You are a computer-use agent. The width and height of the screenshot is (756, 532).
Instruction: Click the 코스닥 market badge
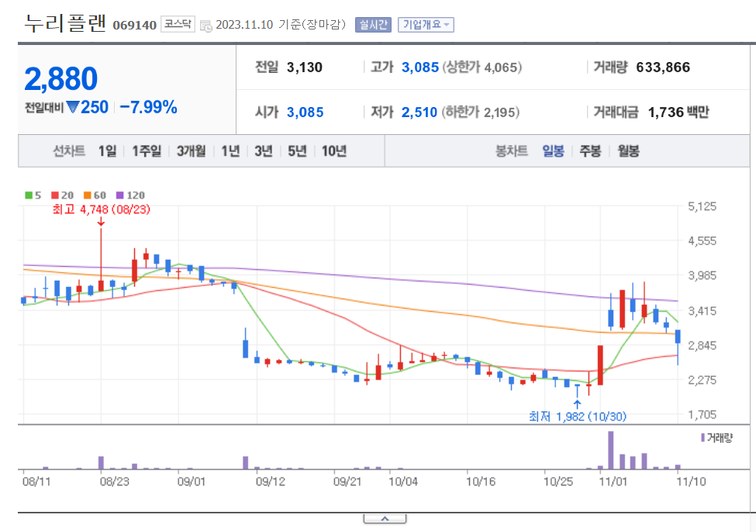[x=178, y=23]
